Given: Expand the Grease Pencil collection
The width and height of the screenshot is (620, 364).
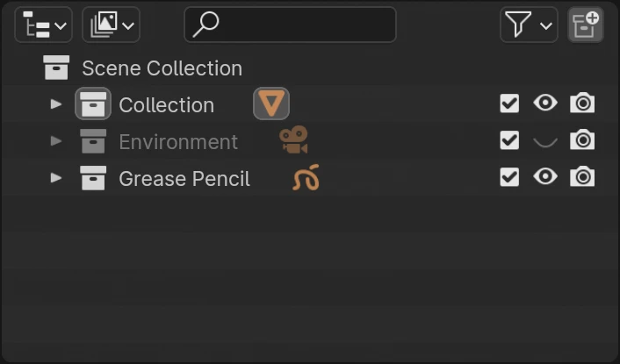Looking at the screenshot, I should tap(56, 178).
